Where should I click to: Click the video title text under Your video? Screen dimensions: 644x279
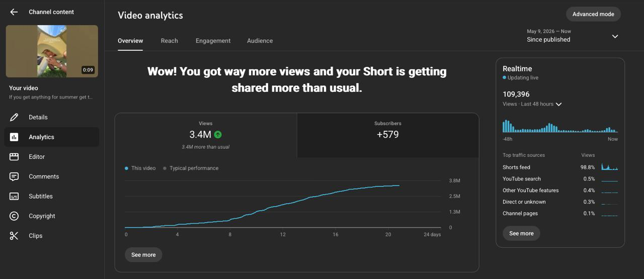(51, 97)
